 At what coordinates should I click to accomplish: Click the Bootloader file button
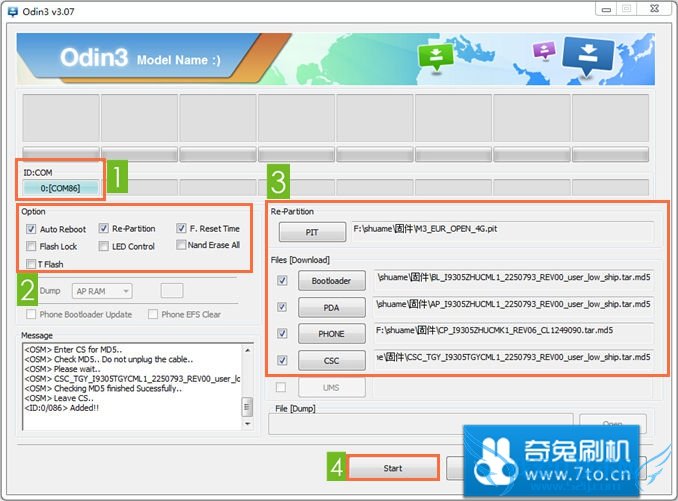[332, 281]
